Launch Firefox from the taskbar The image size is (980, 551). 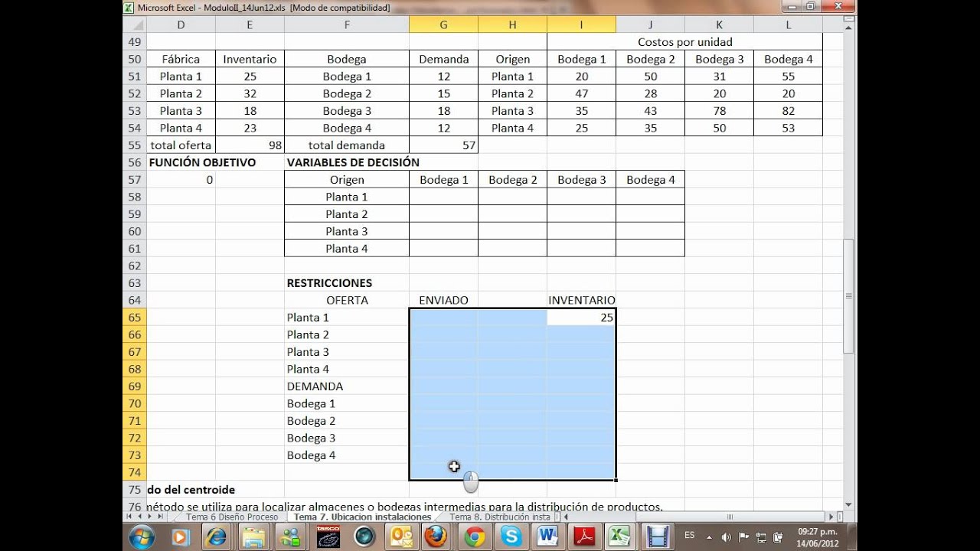pyautogui.click(x=437, y=537)
